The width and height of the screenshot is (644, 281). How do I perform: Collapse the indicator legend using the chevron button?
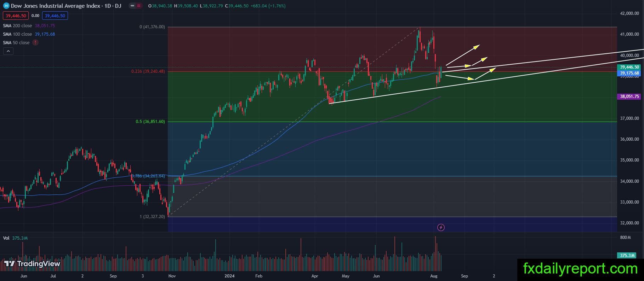[x=8, y=51]
